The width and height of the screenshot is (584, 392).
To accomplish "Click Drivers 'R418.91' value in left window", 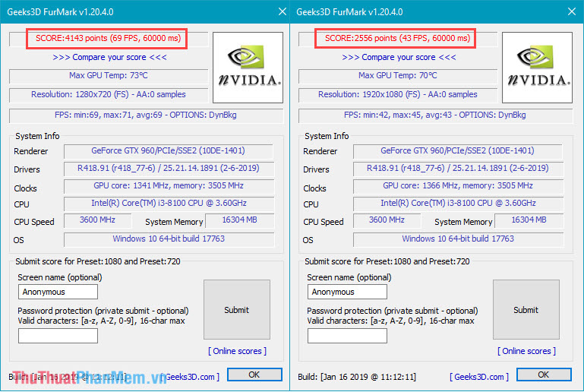I will (169, 169).
